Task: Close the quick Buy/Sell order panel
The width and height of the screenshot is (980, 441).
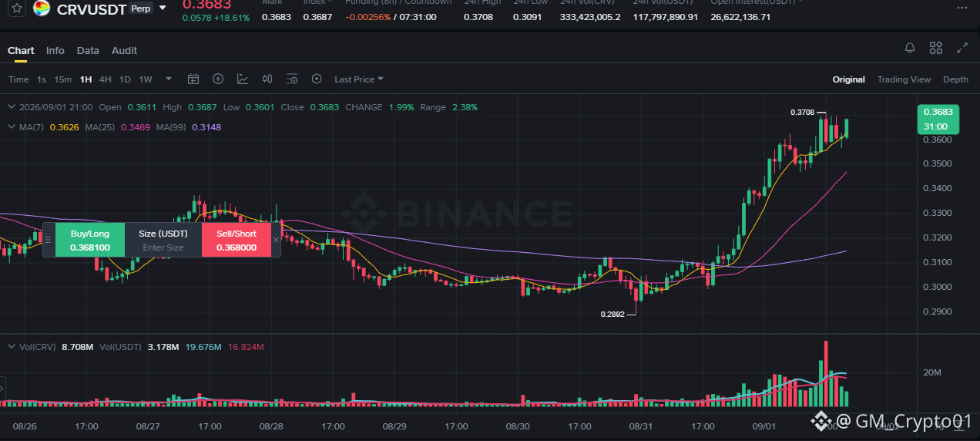Action: [276, 240]
